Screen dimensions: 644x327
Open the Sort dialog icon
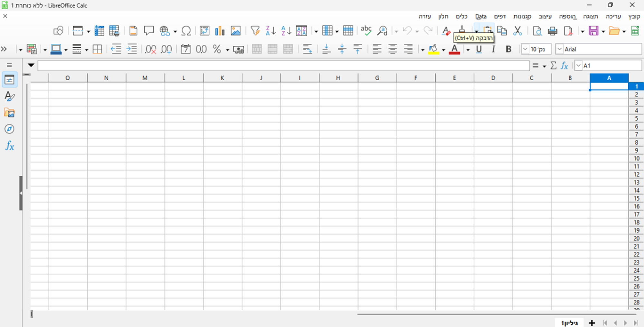coord(301,31)
